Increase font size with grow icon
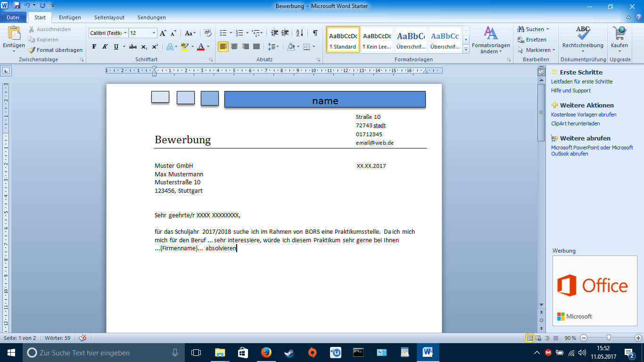The image size is (644, 362). [x=163, y=33]
